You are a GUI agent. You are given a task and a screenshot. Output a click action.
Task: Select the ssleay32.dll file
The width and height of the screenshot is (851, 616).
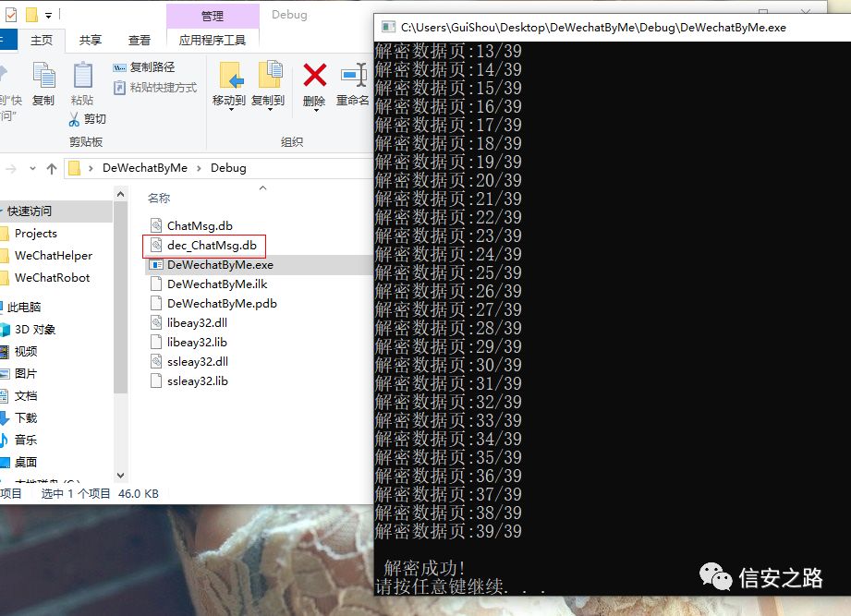pyautogui.click(x=198, y=362)
